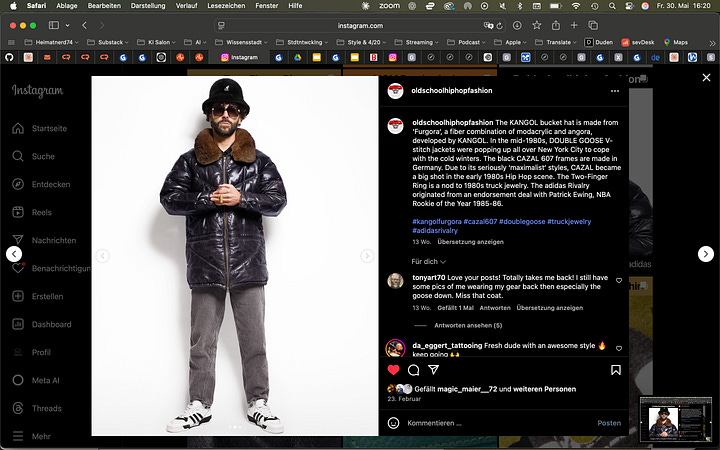Show Benachrichtigungen heart icon

(18, 268)
